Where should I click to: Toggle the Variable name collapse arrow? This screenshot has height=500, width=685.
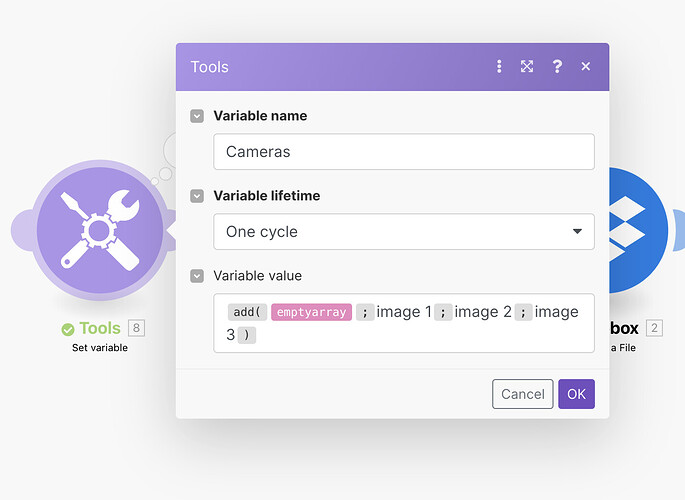(197, 116)
